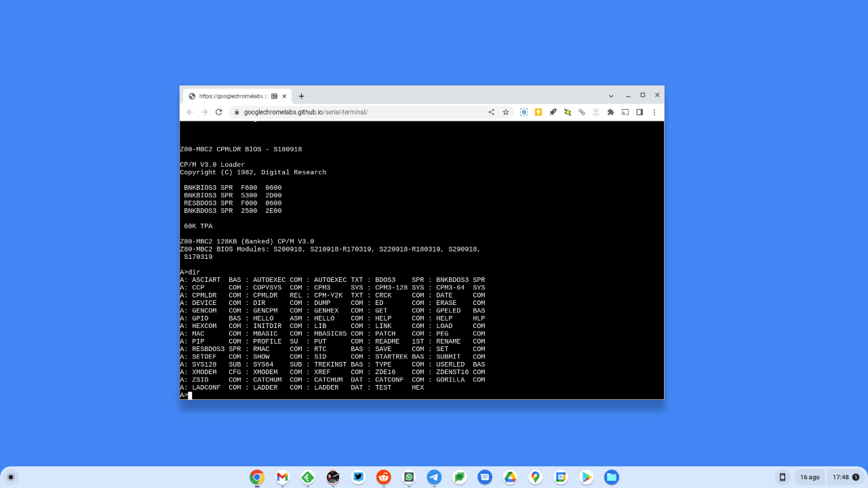The height and width of the screenshot is (488, 868).
Task: Open the Extensions puzzle piece menu
Action: tap(610, 113)
